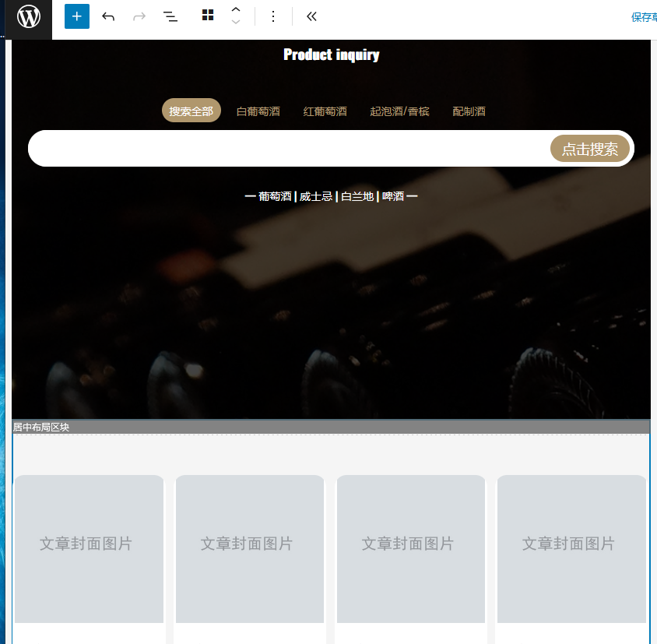This screenshot has height=644, width=657.
Task: Click the 保存草稿 save draft link
Action: coord(644,17)
